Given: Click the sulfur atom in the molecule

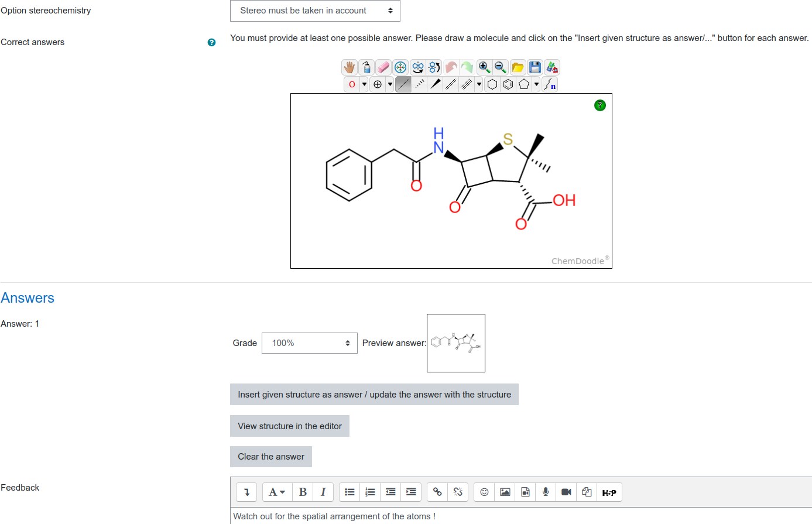Looking at the screenshot, I should [508, 139].
